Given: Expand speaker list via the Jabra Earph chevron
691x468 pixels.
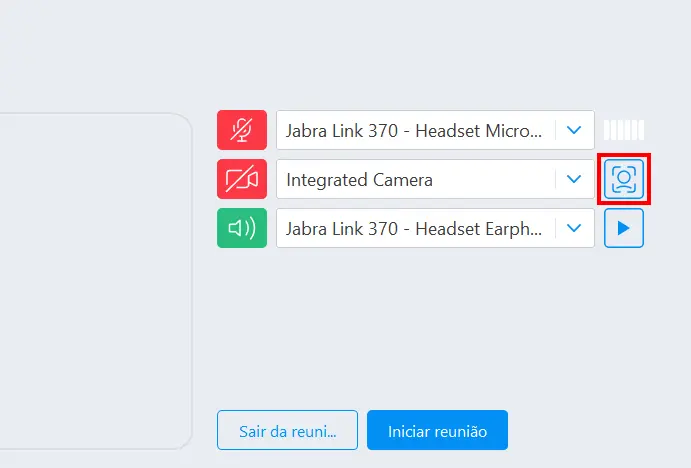Looking at the screenshot, I should pyautogui.click(x=574, y=228).
